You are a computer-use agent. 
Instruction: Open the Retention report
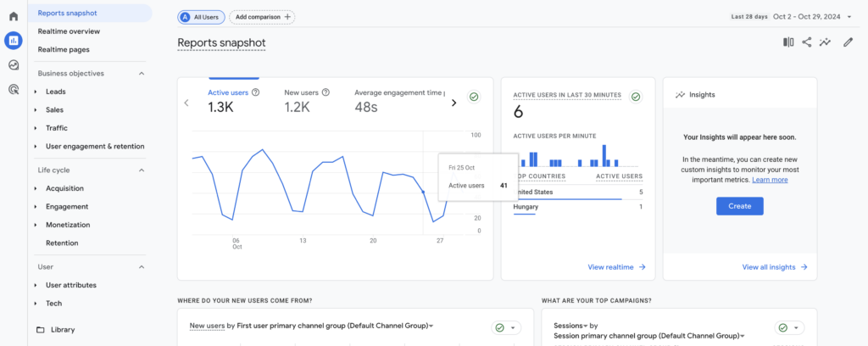[62, 243]
